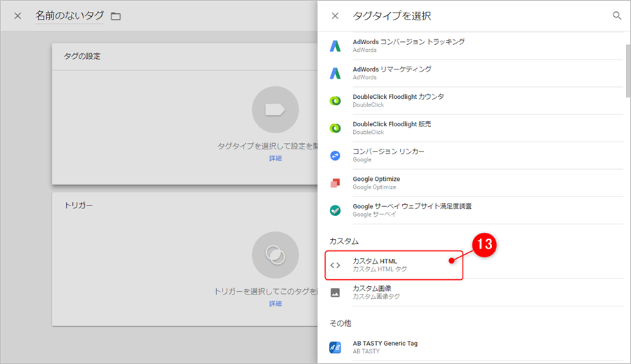
Task: Select DoubleClick Floodlight カウンタ tag
Action: click(x=476, y=100)
